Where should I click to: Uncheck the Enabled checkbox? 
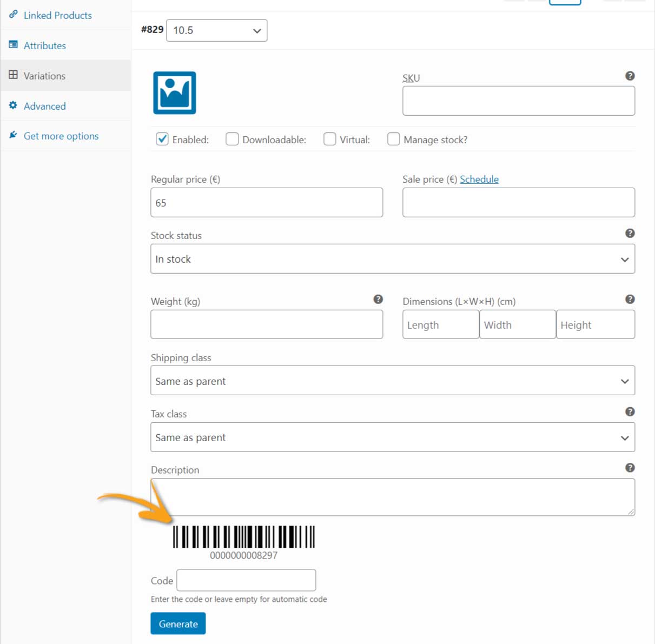(x=162, y=139)
